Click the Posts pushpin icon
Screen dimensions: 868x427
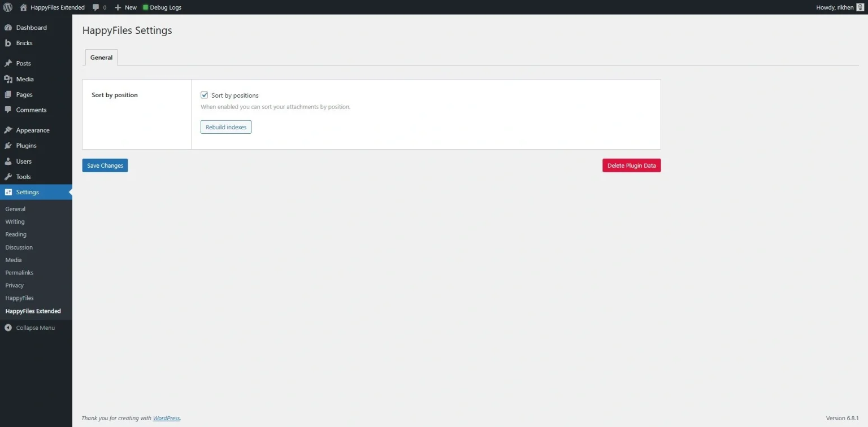click(x=8, y=63)
